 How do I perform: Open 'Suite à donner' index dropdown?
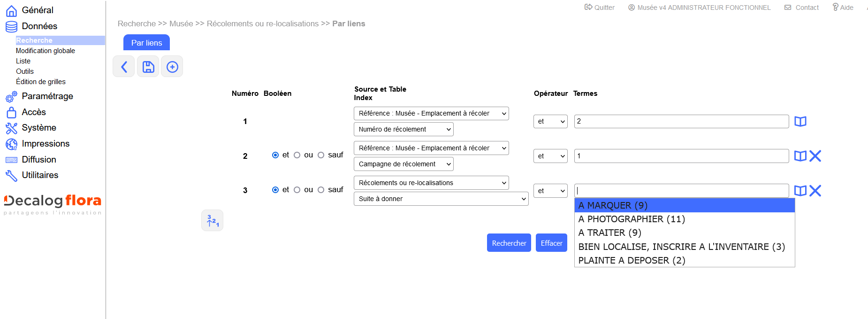coord(441,199)
